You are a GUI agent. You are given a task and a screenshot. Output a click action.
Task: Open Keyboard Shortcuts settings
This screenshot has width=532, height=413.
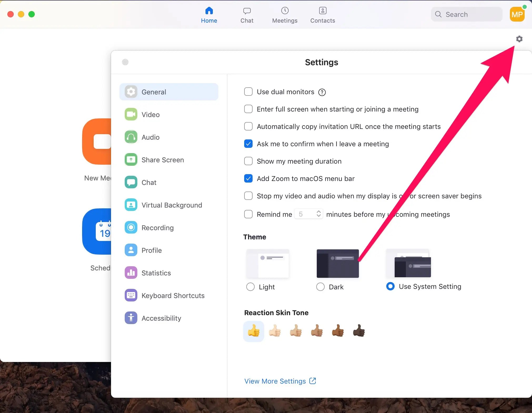pos(173,296)
